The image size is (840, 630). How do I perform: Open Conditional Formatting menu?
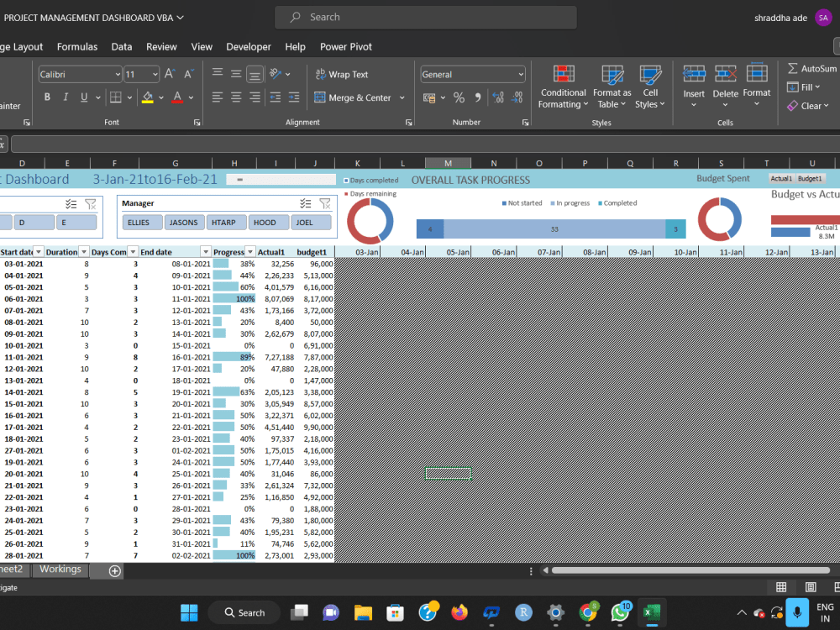point(563,87)
